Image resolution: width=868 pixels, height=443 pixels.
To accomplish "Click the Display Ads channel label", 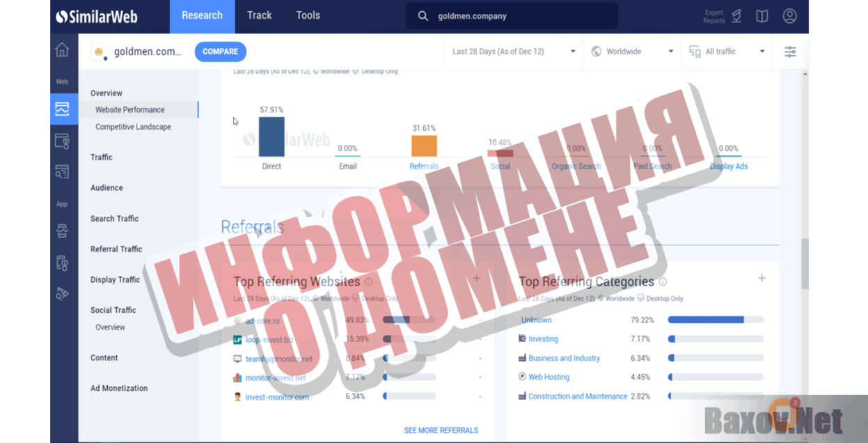I will 729,166.
